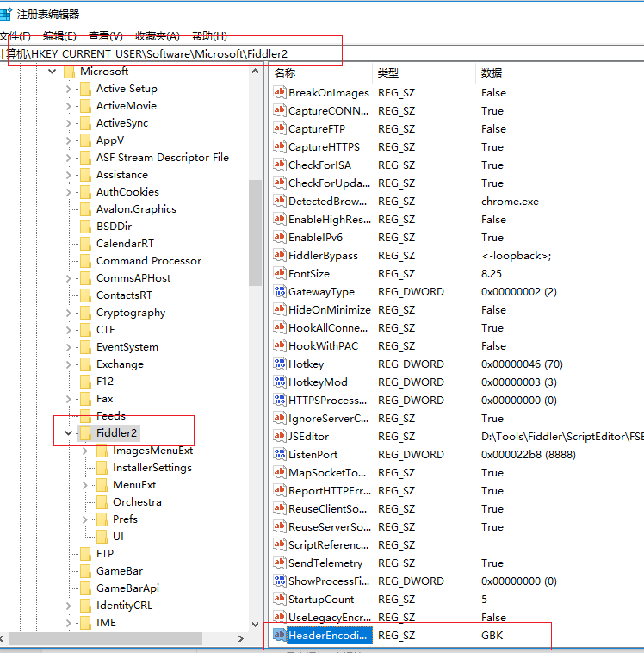Screen dimensions: 644x653
Task: Collapse the Microsoft key node
Action: point(52,72)
